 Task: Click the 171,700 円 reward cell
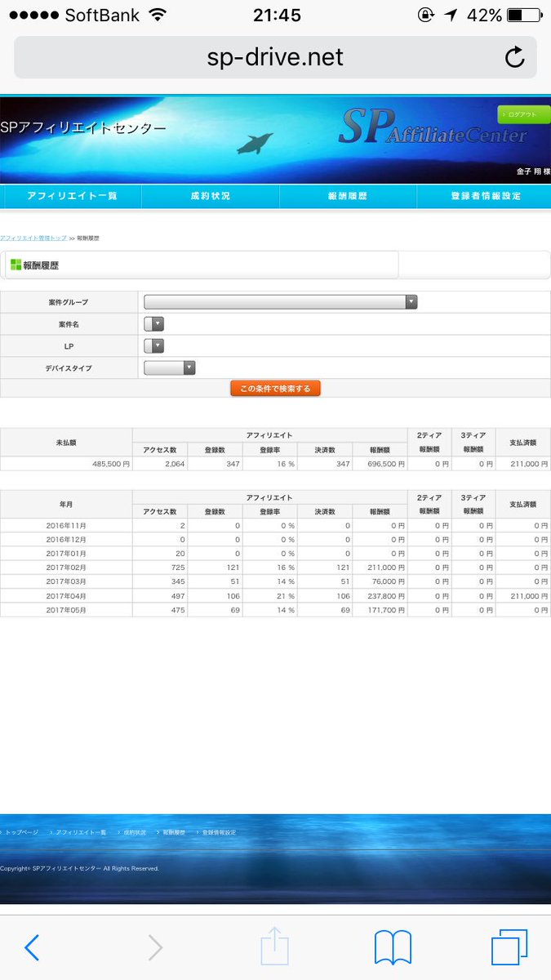click(x=380, y=610)
